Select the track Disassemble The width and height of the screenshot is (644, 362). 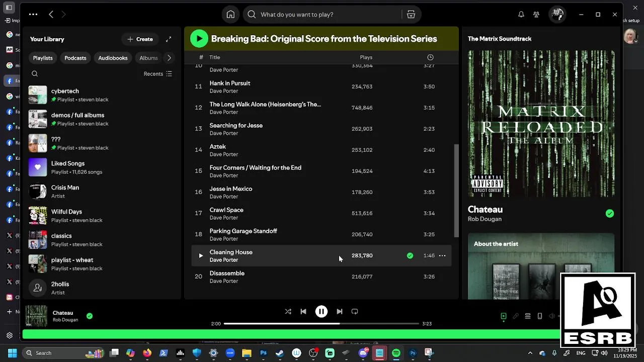[x=321, y=277]
